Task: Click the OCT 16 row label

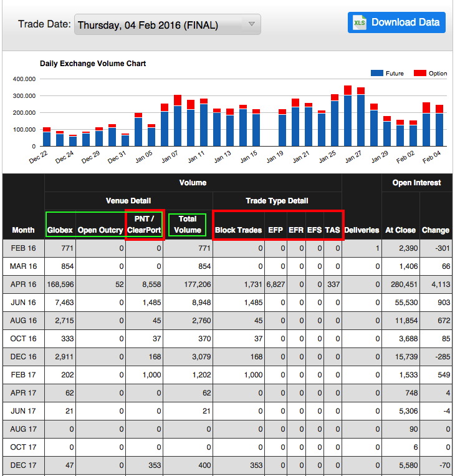Action: tap(23, 339)
